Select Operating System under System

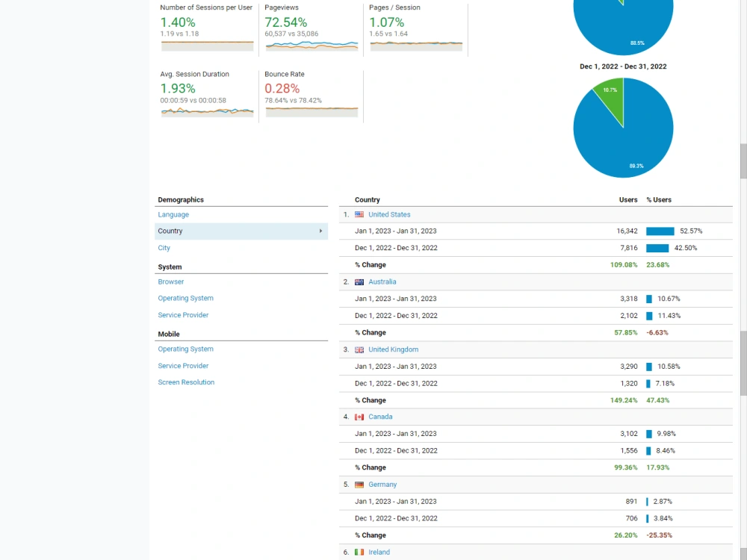point(186,299)
